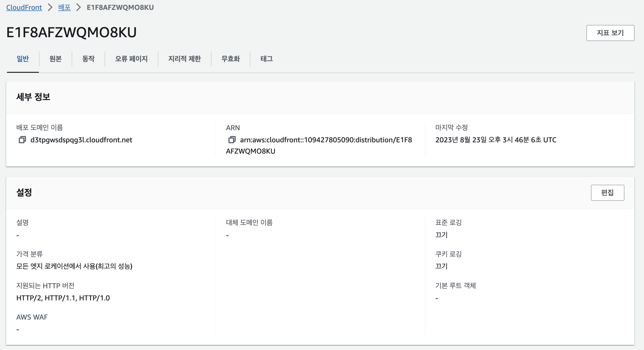Click the HTTP/2, HTTP/1.1, HTTP/1.0 value
Viewport: 644px width, 350px height.
(63, 298)
